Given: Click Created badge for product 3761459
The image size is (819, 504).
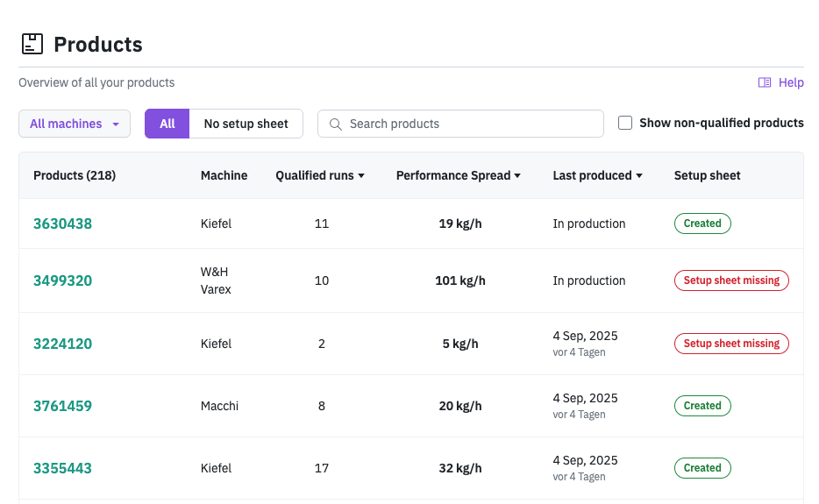Looking at the screenshot, I should [702, 406].
